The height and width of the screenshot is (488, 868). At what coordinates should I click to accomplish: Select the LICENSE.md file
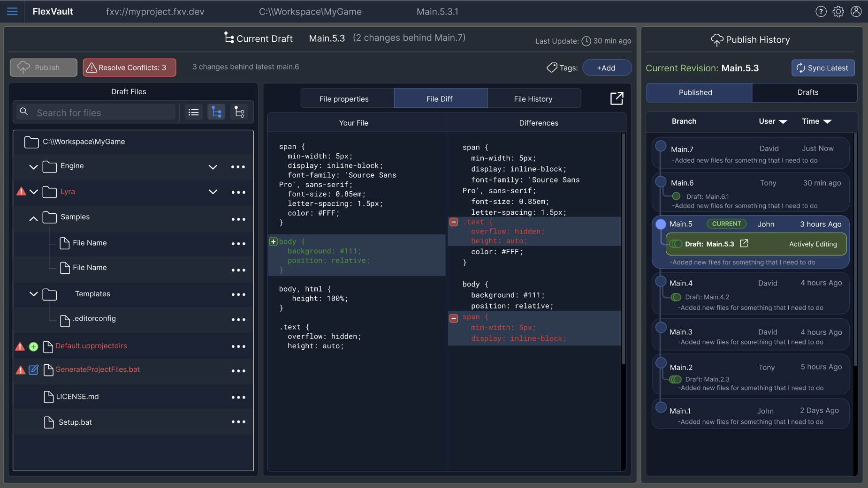[x=77, y=397]
